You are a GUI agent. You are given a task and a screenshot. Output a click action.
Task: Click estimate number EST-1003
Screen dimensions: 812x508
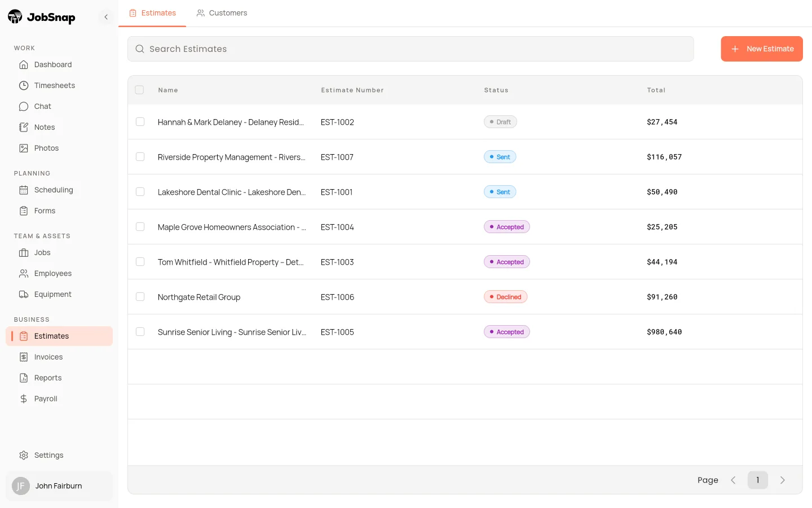coord(337,262)
